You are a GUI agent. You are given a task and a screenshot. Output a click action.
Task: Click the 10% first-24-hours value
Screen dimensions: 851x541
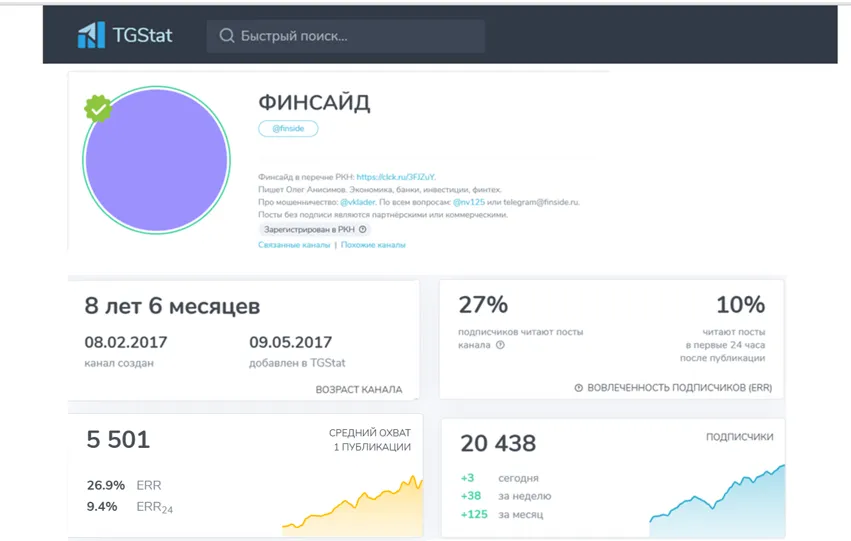click(x=740, y=305)
